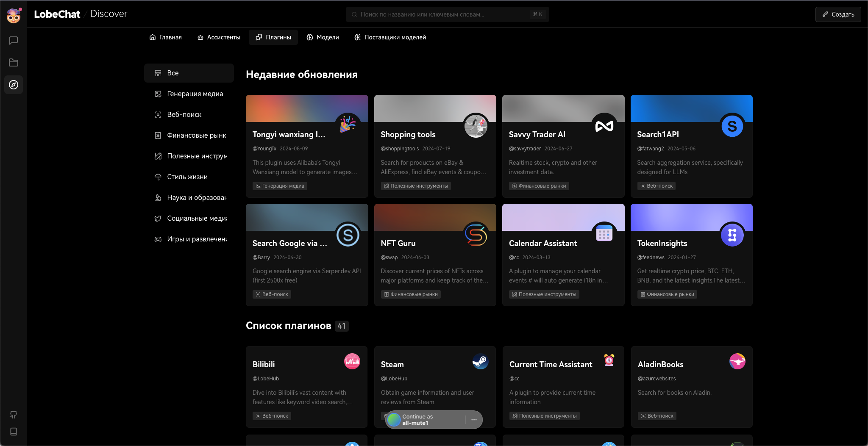Click the @YoungTx author name
Screen dimensions: 868x446
[264, 149]
